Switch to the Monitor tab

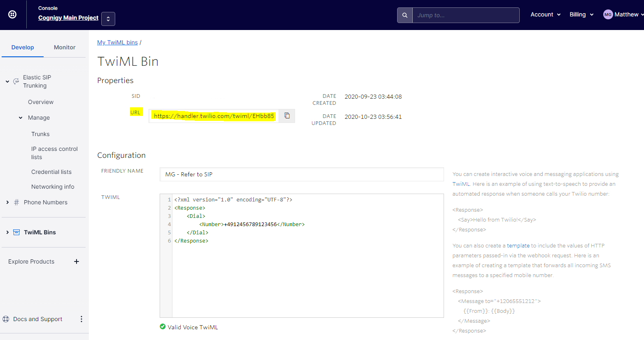coord(65,47)
